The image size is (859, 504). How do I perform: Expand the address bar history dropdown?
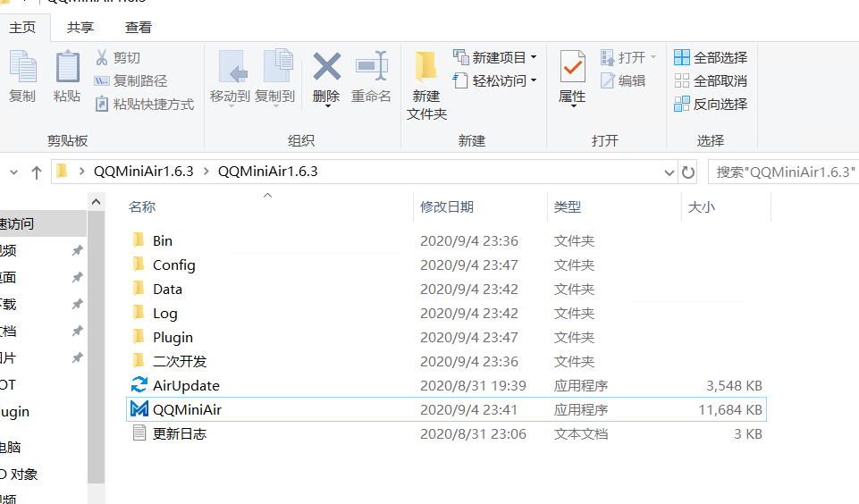point(669,172)
